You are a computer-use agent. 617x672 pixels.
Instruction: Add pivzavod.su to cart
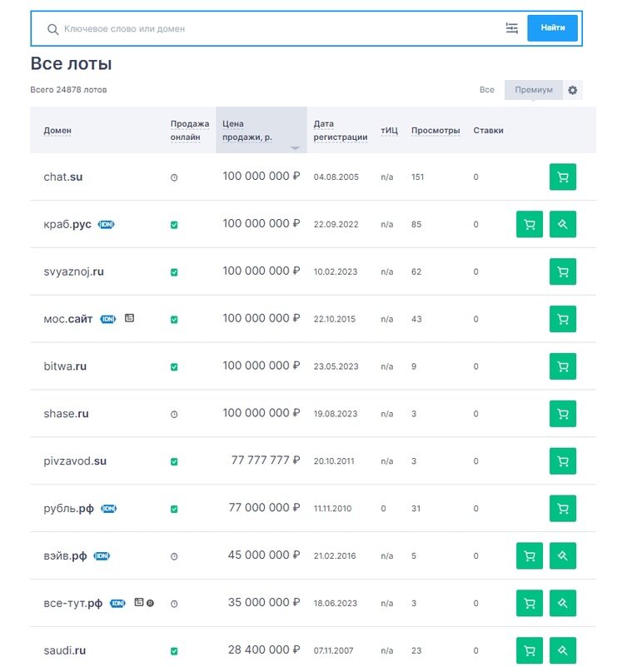(x=563, y=461)
